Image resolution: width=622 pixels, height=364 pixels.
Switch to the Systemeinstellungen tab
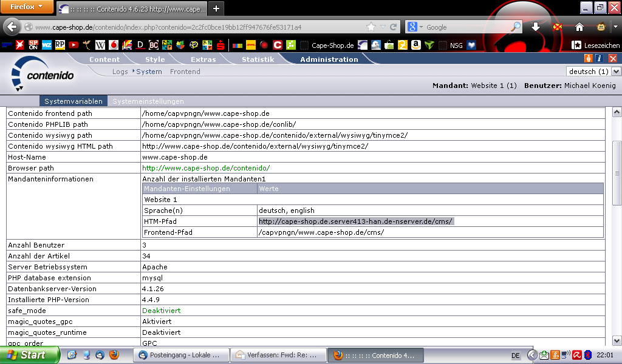[x=148, y=101]
